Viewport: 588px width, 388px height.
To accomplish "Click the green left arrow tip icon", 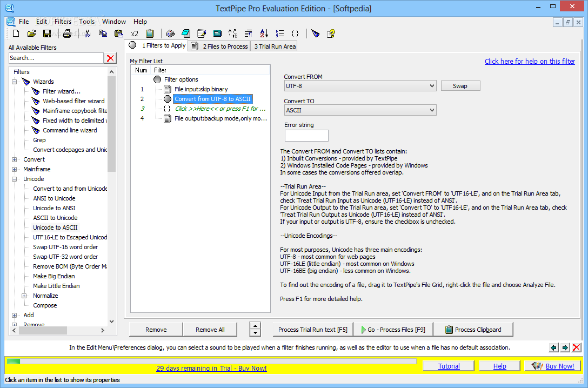I will [x=553, y=347].
